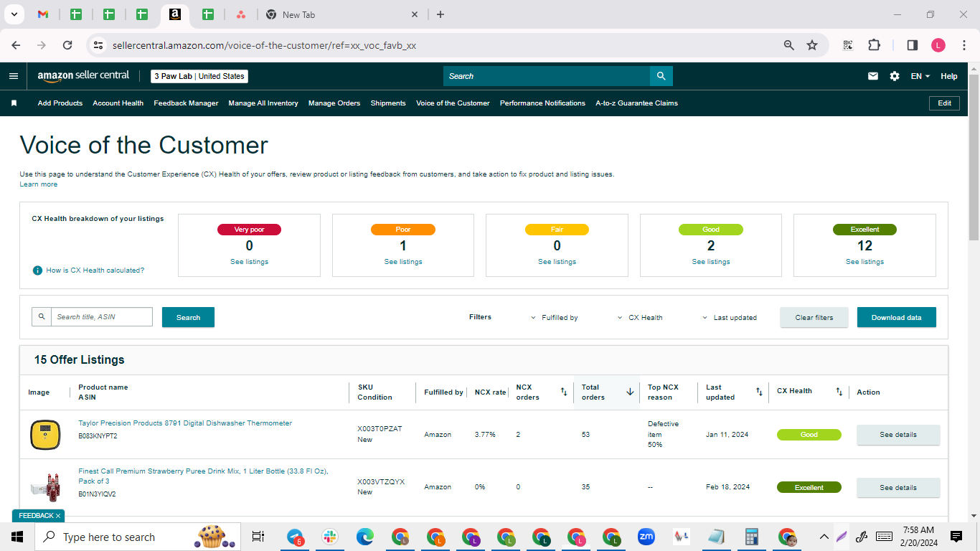
Task: Expand the Fulfilled by filter
Action: pos(555,317)
